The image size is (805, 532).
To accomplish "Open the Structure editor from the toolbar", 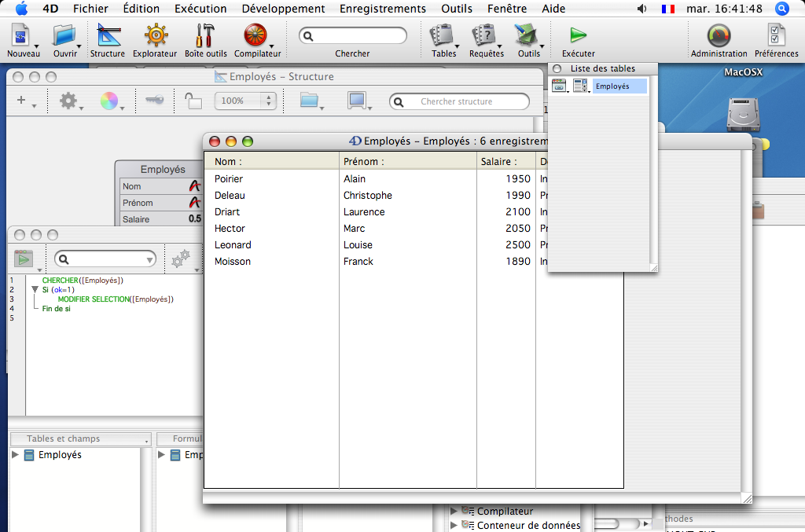I will (107, 40).
